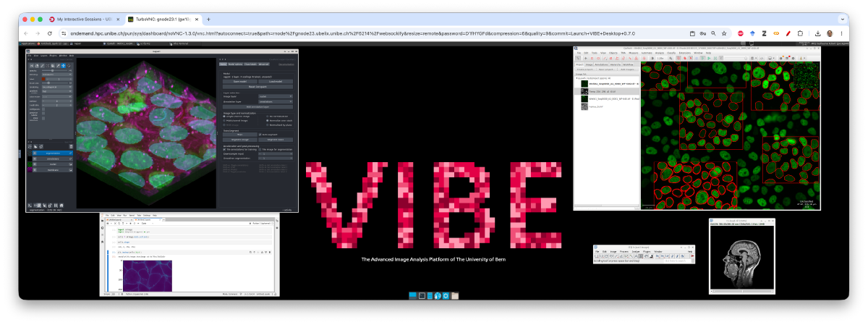This screenshot has height=325, width=868.
Task: Switch to Class labels tab in Convpaint
Action: point(250,64)
